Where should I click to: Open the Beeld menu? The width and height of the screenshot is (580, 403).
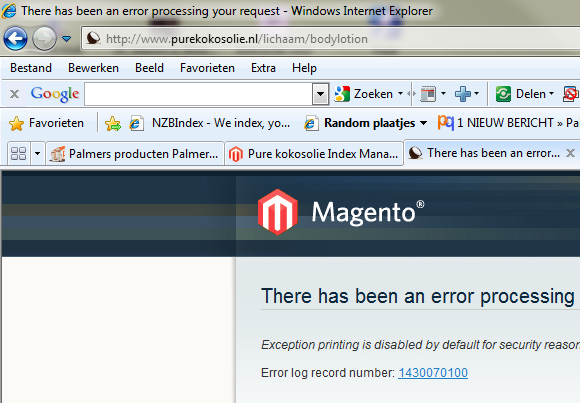(x=149, y=68)
